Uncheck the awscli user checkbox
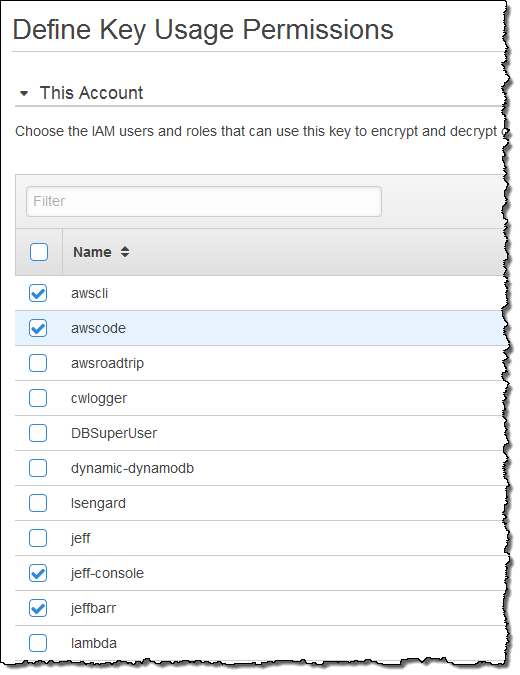 tap(38, 293)
